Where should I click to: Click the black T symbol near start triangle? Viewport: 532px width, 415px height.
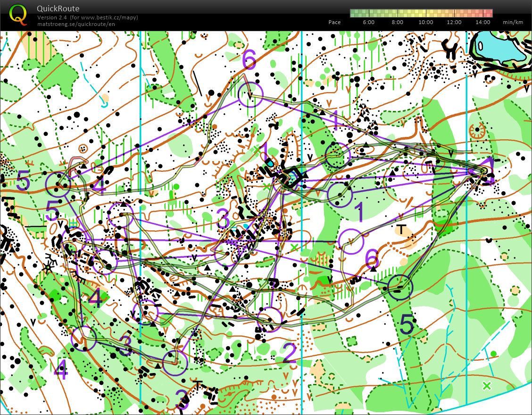(x=401, y=229)
